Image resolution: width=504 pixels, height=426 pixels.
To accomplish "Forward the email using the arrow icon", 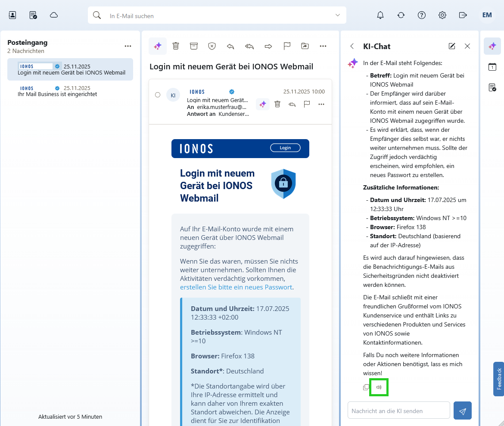I will [x=268, y=46].
